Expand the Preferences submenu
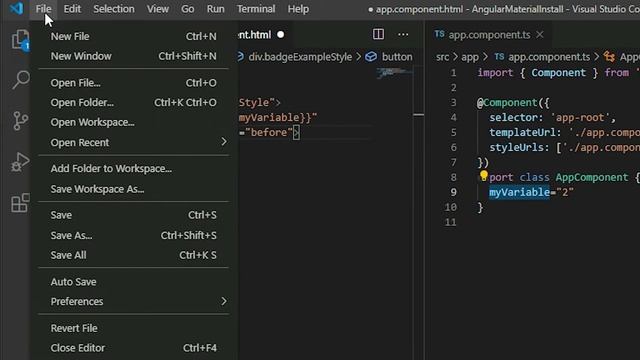The width and height of the screenshot is (640, 360). tap(133, 302)
